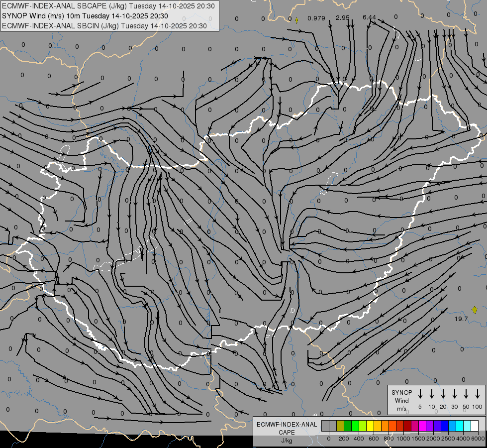Click the 2000 tick label on CAPE scale
Viewport: 487px width, 448px height.
[433, 439]
